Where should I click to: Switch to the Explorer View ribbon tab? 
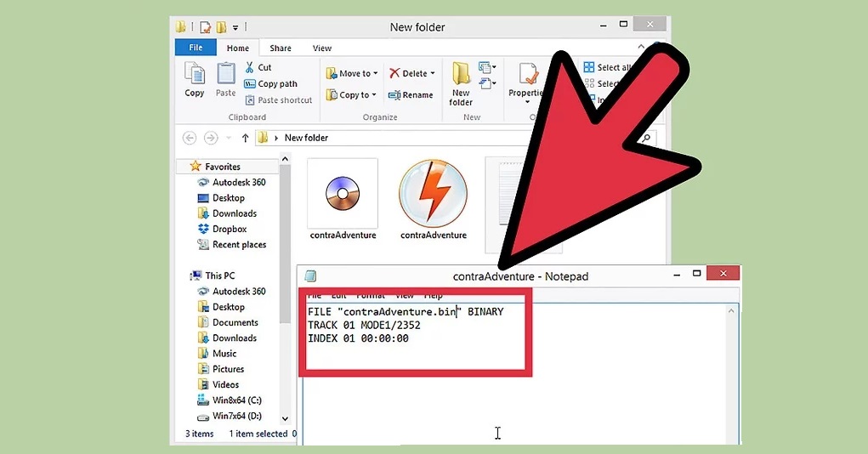pyautogui.click(x=321, y=48)
